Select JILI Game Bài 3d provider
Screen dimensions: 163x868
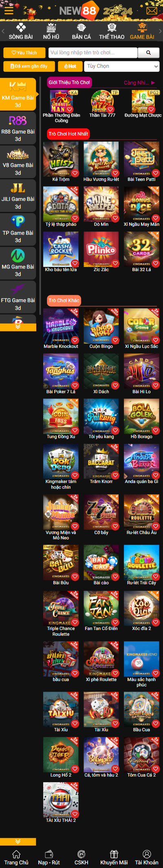(x=18, y=196)
